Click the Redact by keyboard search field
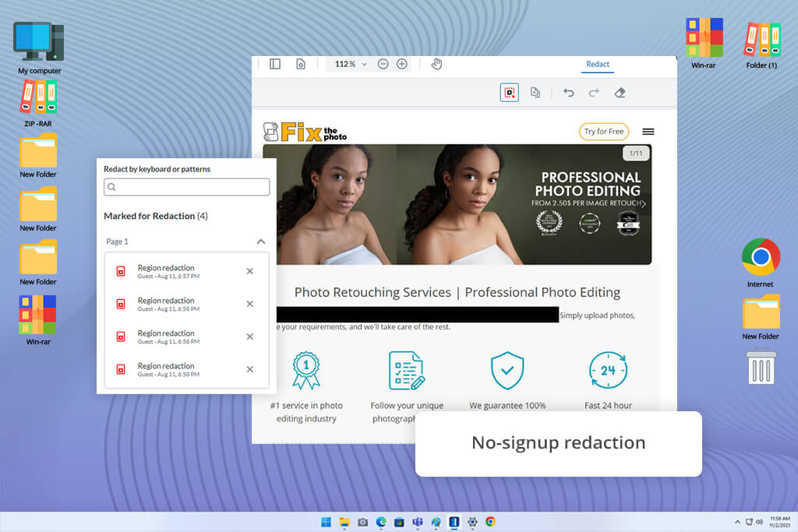Image resolution: width=798 pixels, height=532 pixels. pos(187,187)
